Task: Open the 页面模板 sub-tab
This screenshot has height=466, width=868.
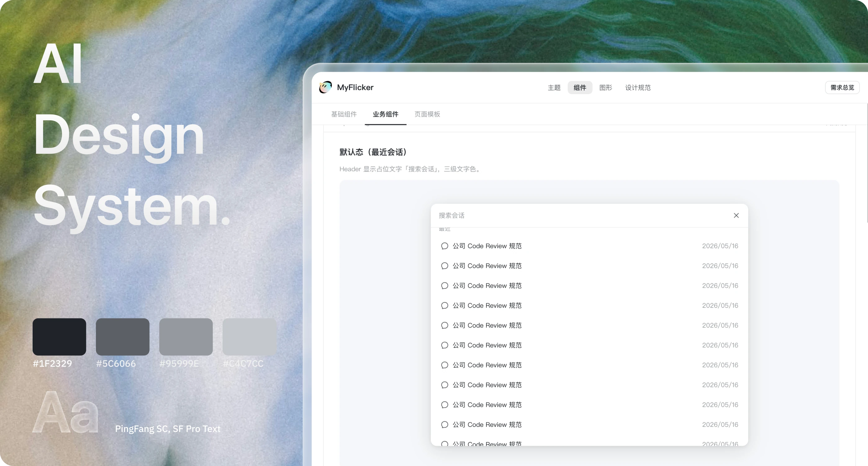Action: pyautogui.click(x=427, y=114)
